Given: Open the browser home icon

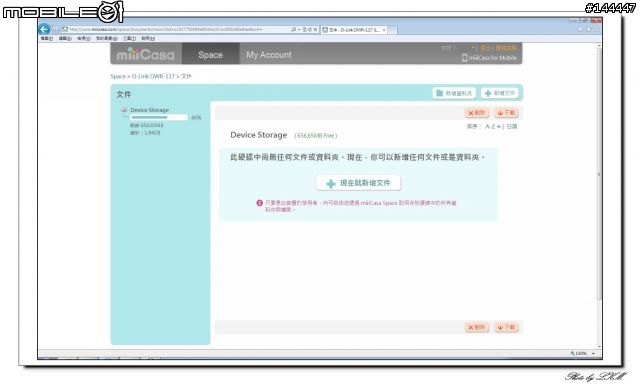Looking at the screenshot, I should tap(580, 29).
